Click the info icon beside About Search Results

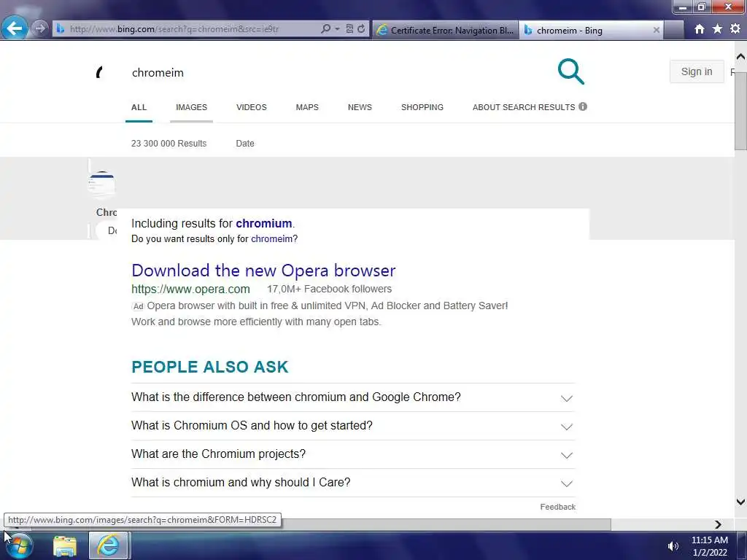coord(583,106)
